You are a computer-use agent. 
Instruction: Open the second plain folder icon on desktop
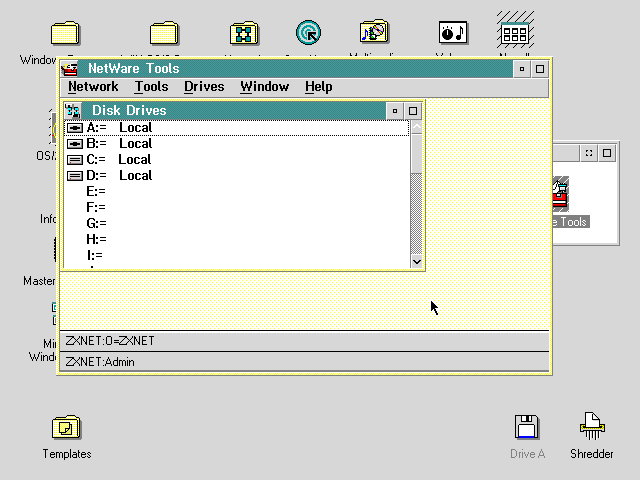point(164,33)
